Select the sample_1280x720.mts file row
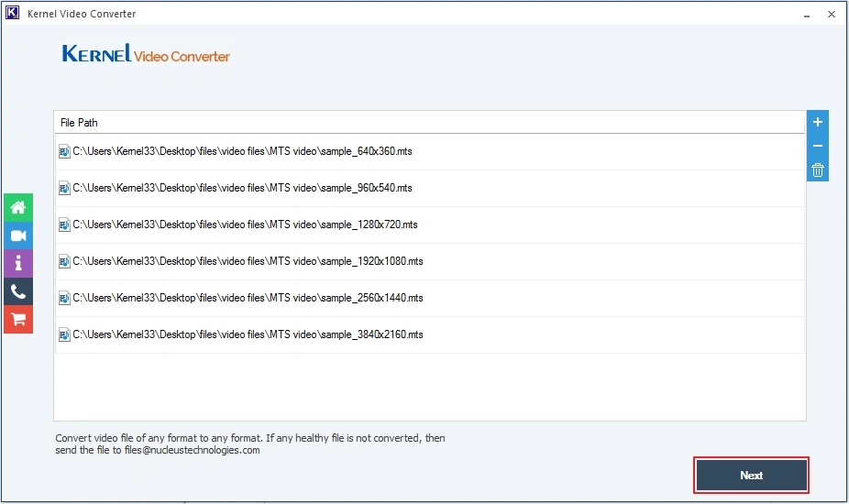 (430, 225)
